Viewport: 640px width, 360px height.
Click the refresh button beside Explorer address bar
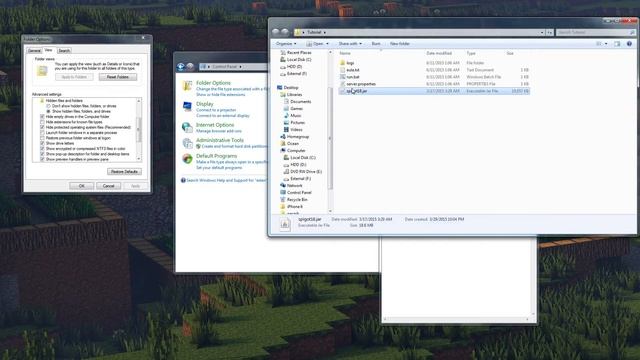pyautogui.click(x=550, y=32)
